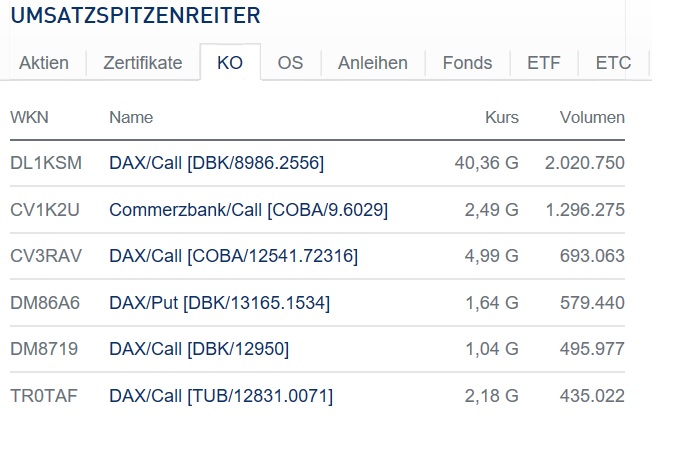Open the Anleihen tab

click(x=373, y=63)
